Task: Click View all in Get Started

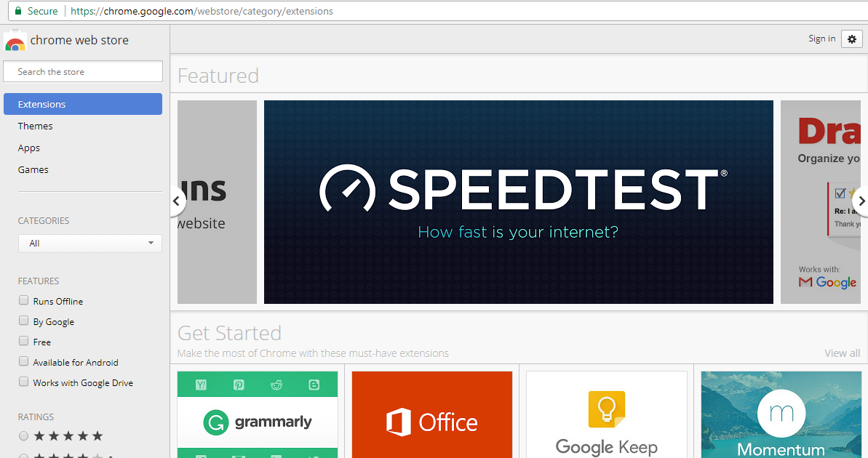Action: point(842,353)
